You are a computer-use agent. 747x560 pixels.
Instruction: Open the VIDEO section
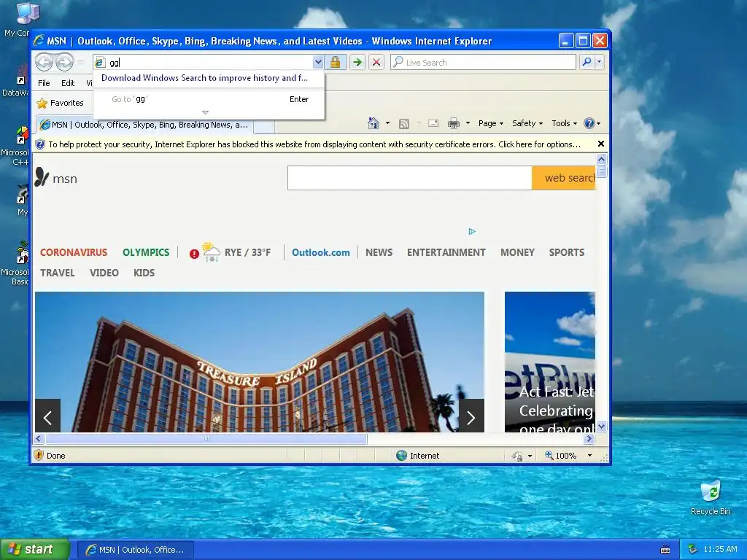(x=104, y=273)
